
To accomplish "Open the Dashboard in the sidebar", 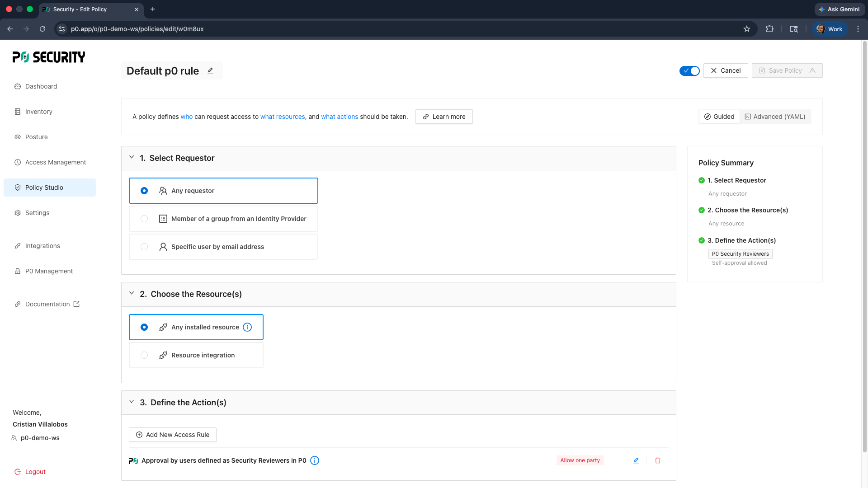I will point(42,86).
